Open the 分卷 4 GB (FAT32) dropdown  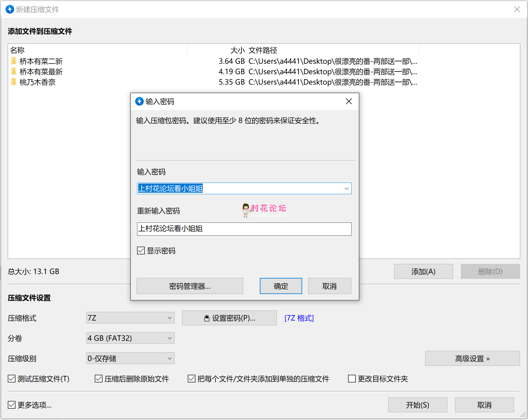[x=131, y=338]
